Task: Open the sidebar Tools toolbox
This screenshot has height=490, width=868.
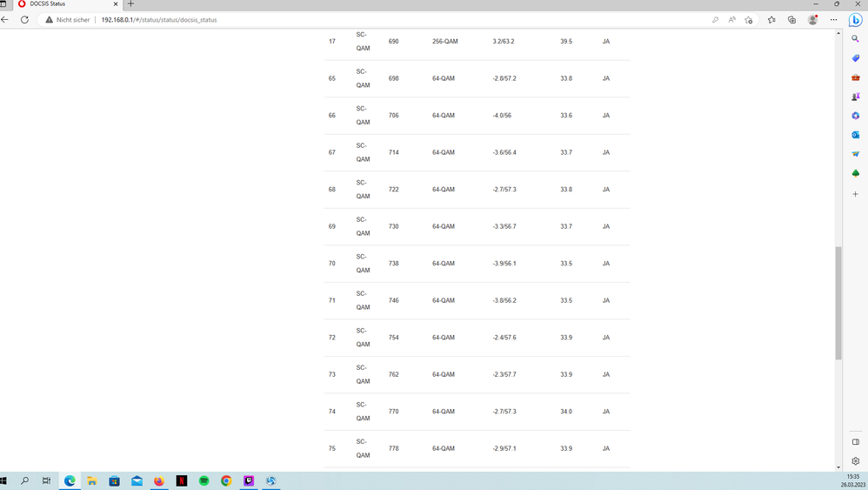Action: 855,77
